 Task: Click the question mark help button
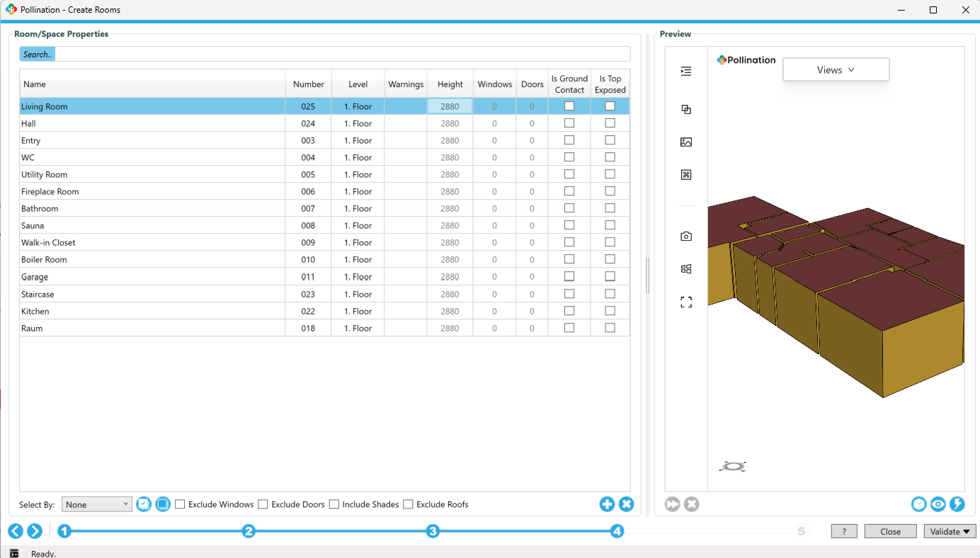click(844, 532)
